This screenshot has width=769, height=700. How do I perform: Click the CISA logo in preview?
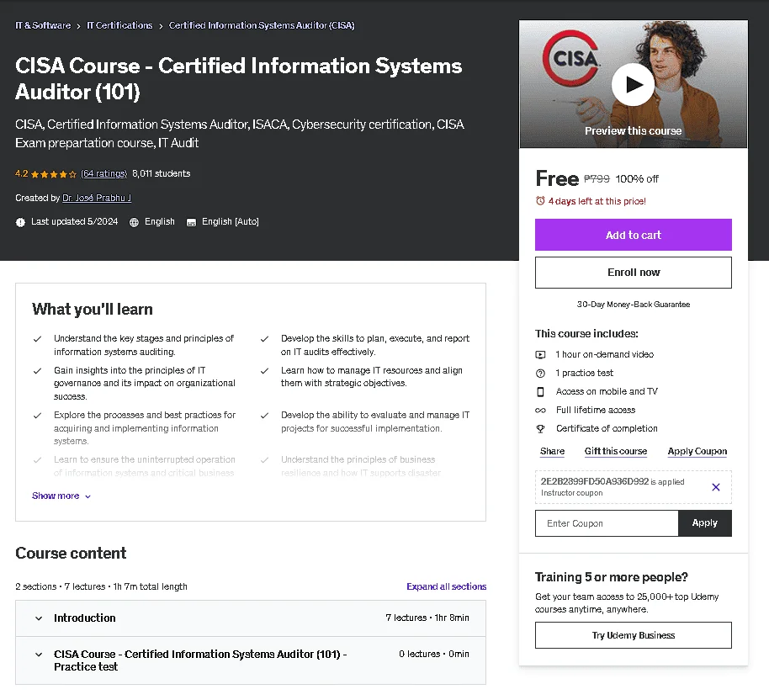click(x=571, y=59)
